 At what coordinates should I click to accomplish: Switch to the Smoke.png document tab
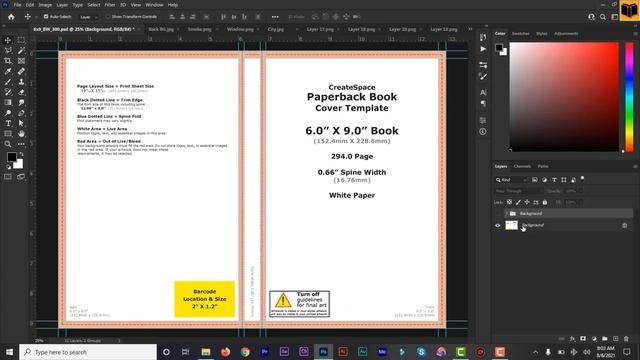[x=200, y=29]
